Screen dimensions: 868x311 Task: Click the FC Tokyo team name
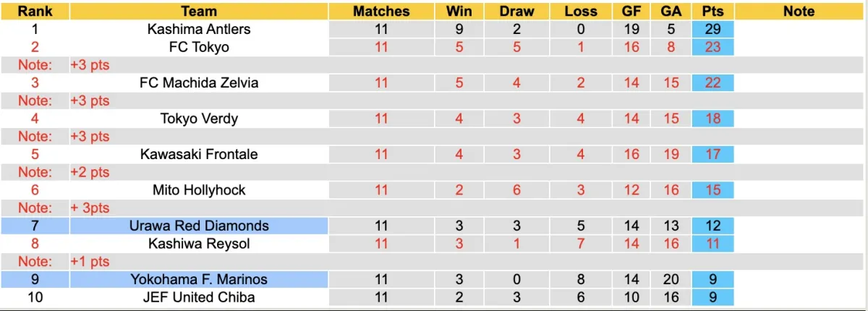[x=199, y=47]
